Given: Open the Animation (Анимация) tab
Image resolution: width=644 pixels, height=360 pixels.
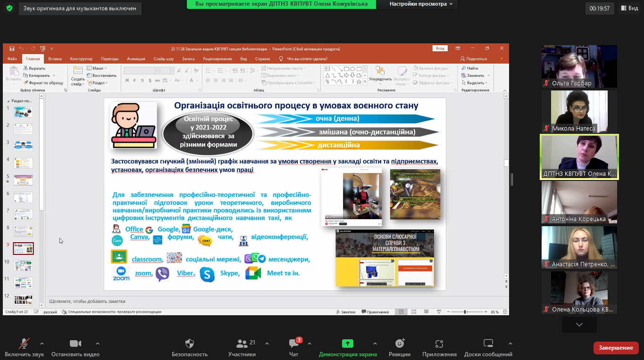Looking at the screenshot, I should pos(136,59).
